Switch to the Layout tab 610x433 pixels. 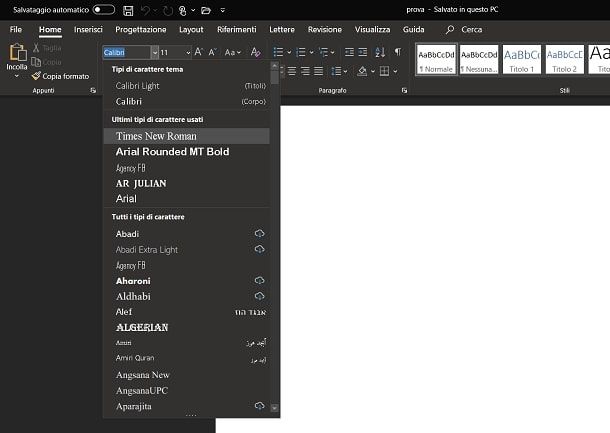(x=191, y=30)
